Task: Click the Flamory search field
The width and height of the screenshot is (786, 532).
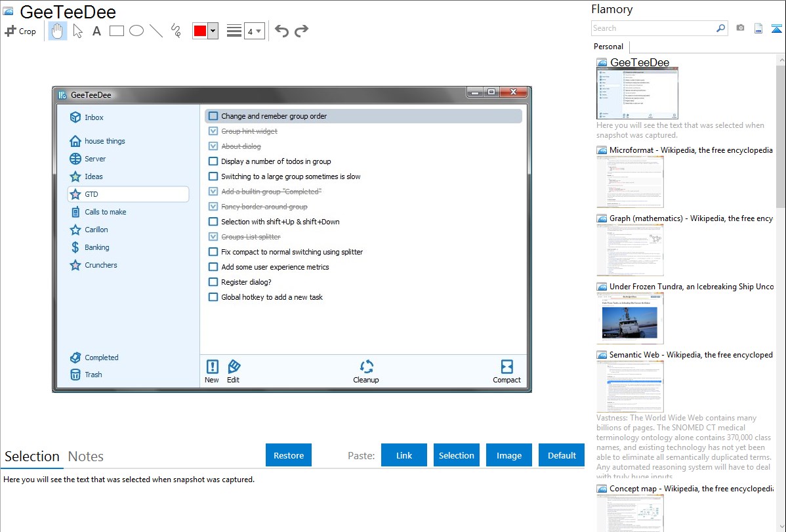Action: pos(653,28)
